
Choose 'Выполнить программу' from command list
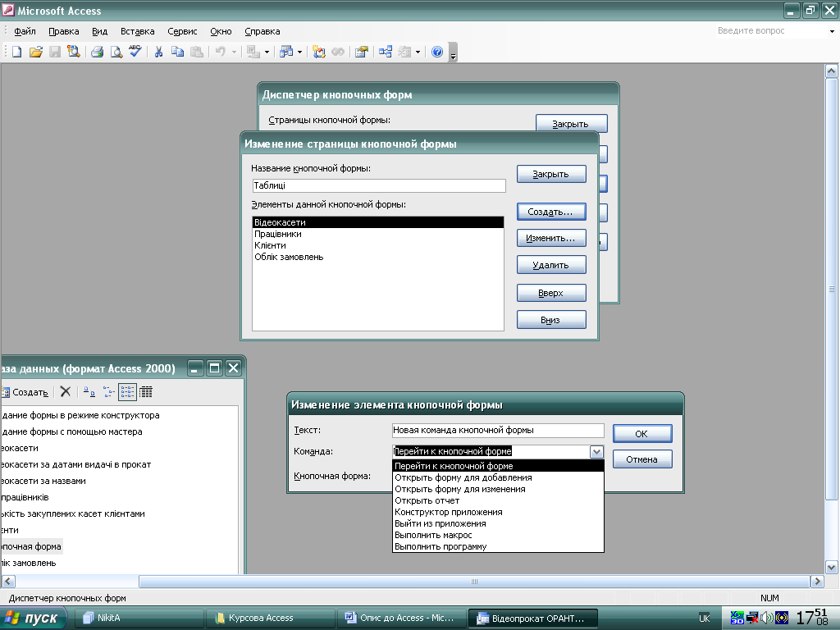click(x=498, y=546)
